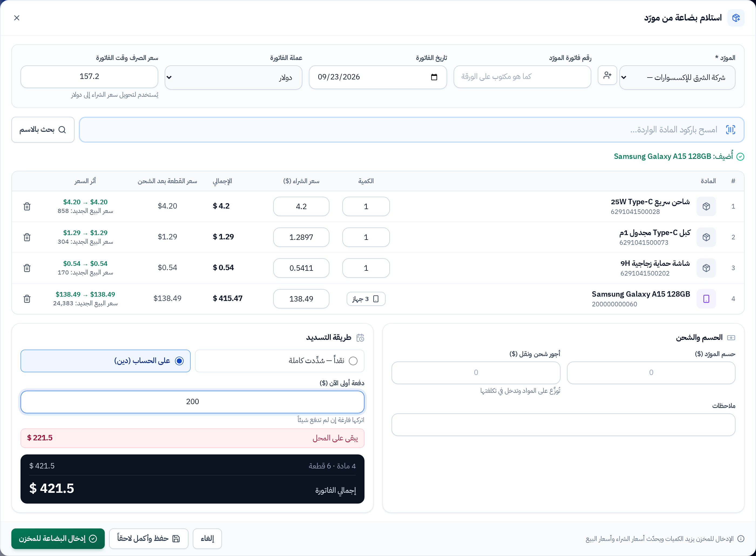
Task: Delete the Samsung Galaxy A15 row
Action: tap(27, 299)
